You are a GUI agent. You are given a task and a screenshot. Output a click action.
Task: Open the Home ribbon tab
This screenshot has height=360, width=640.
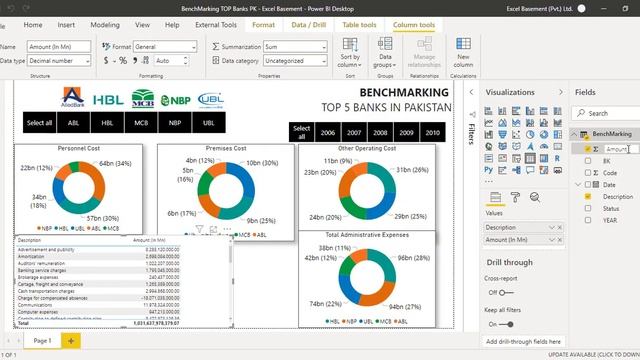click(x=33, y=25)
